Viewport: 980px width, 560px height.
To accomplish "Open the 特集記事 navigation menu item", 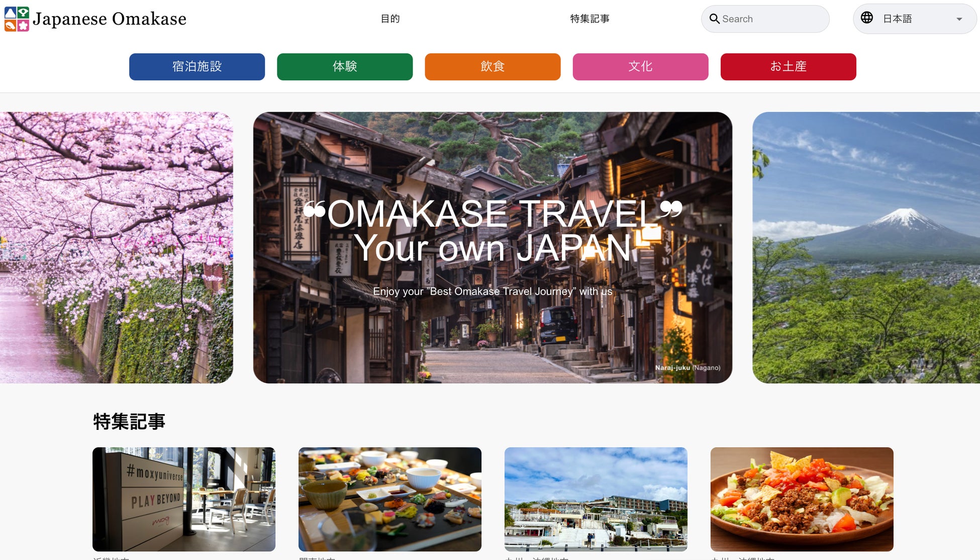I will coord(590,19).
